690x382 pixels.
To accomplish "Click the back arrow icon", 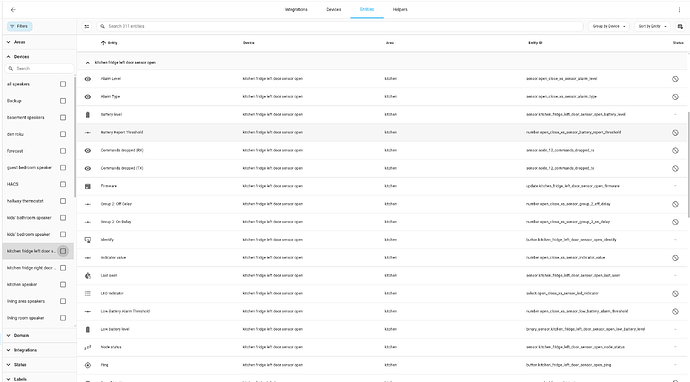I will click(13, 10).
